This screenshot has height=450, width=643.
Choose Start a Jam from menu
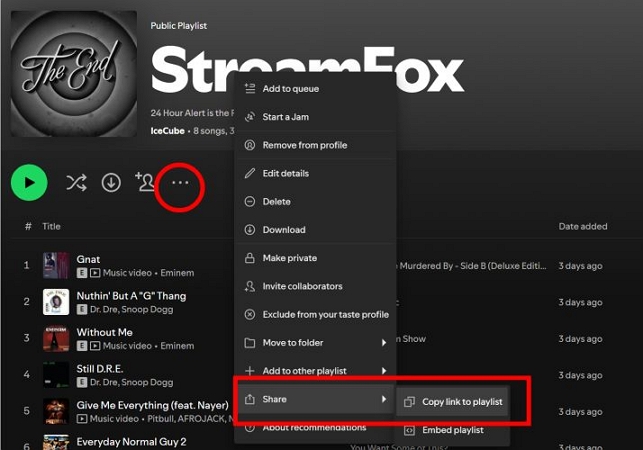[315, 117]
